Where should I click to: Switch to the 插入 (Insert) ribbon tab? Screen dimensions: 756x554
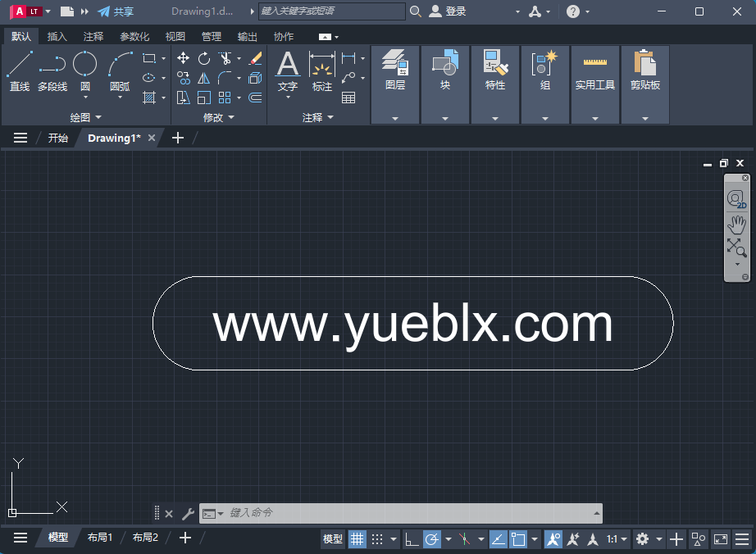point(57,37)
